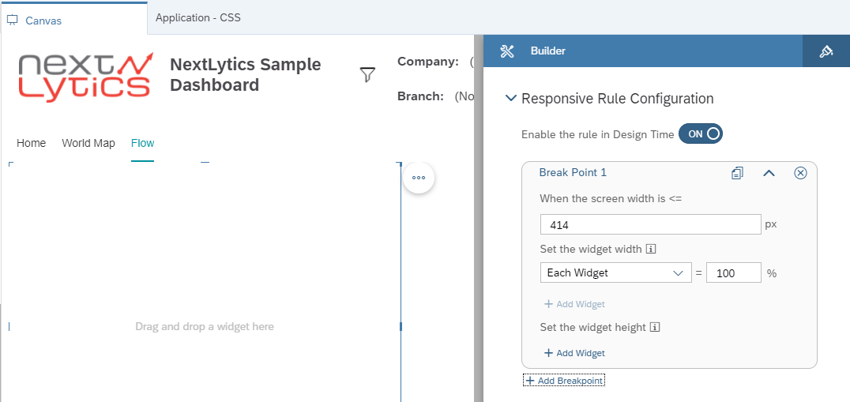Click Add Widget under widget height
The width and height of the screenshot is (850, 402).
574,353
